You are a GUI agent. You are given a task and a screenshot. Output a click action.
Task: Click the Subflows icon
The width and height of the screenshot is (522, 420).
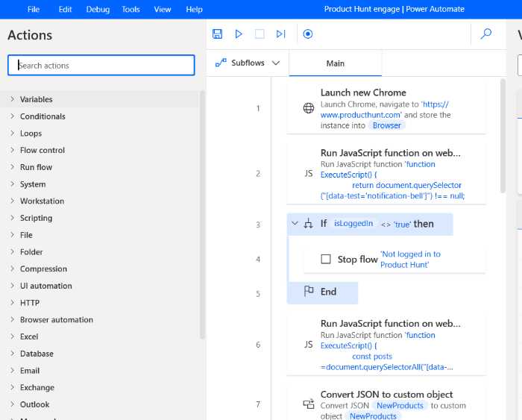[x=221, y=63]
